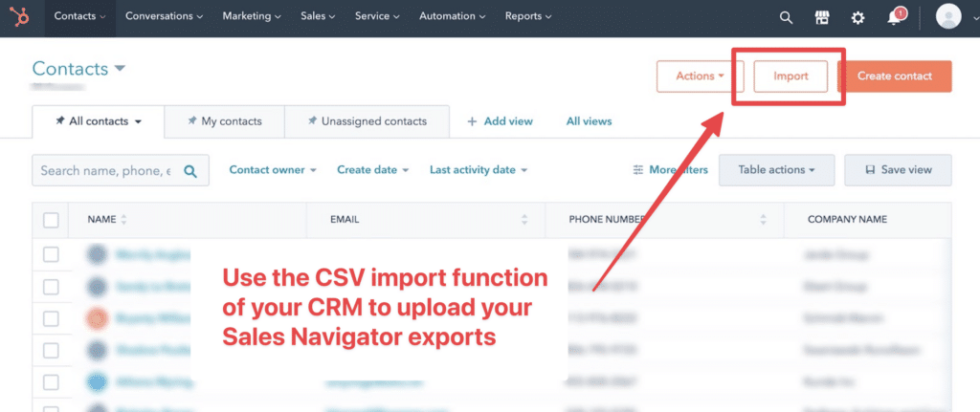The image size is (980, 412).
Task: Open the Last activity date filter
Action: tap(479, 170)
